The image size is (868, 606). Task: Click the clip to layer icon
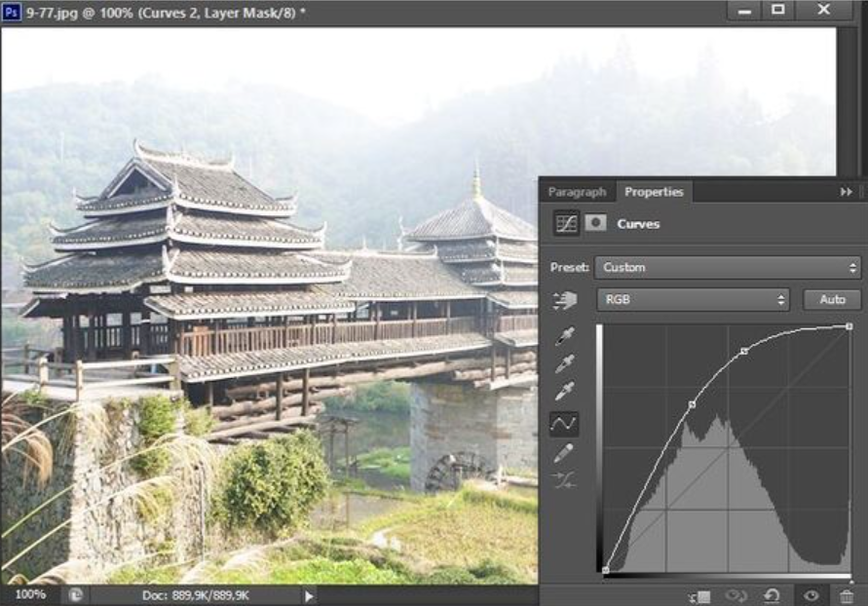pyautogui.click(x=700, y=596)
